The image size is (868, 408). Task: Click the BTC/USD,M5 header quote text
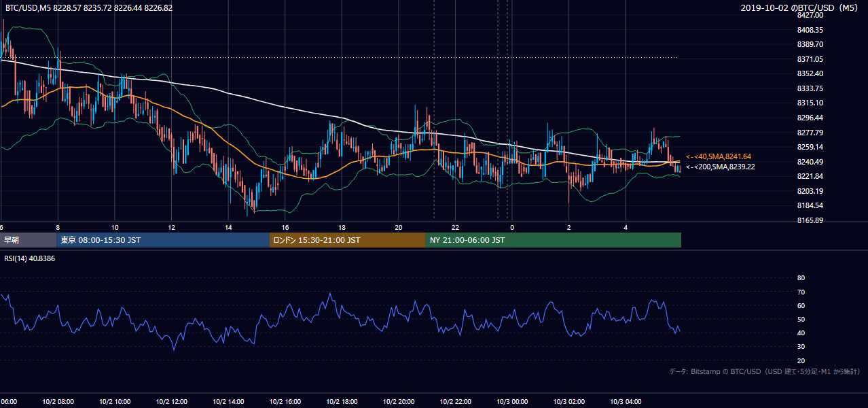click(89, 7)
